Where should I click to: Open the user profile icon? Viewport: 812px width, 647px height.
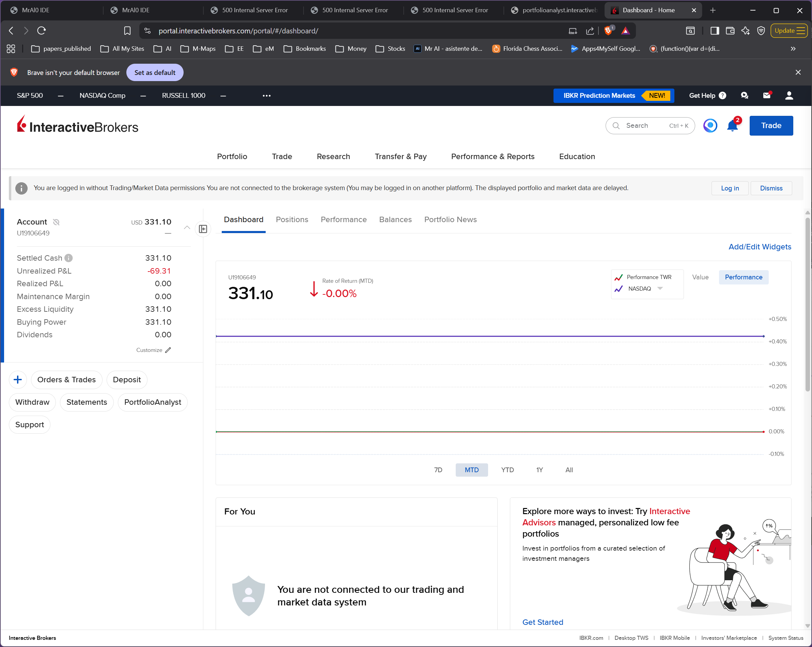[789, 95]
